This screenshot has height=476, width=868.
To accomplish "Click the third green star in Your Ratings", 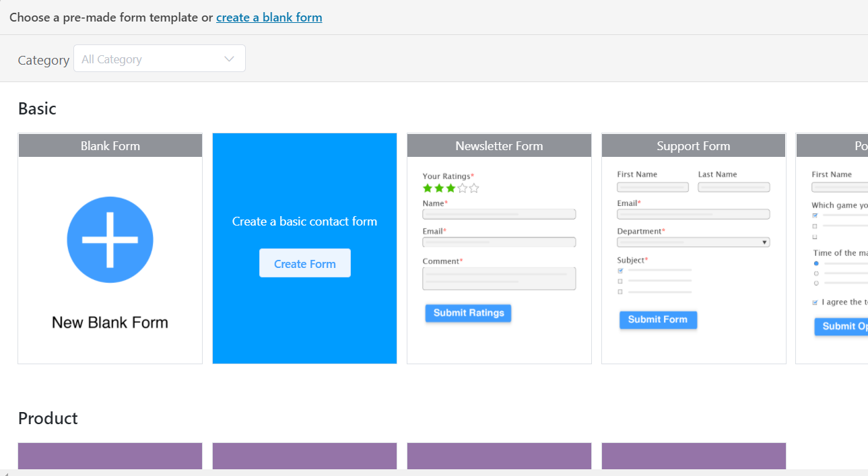I will [x=450, y=188].
